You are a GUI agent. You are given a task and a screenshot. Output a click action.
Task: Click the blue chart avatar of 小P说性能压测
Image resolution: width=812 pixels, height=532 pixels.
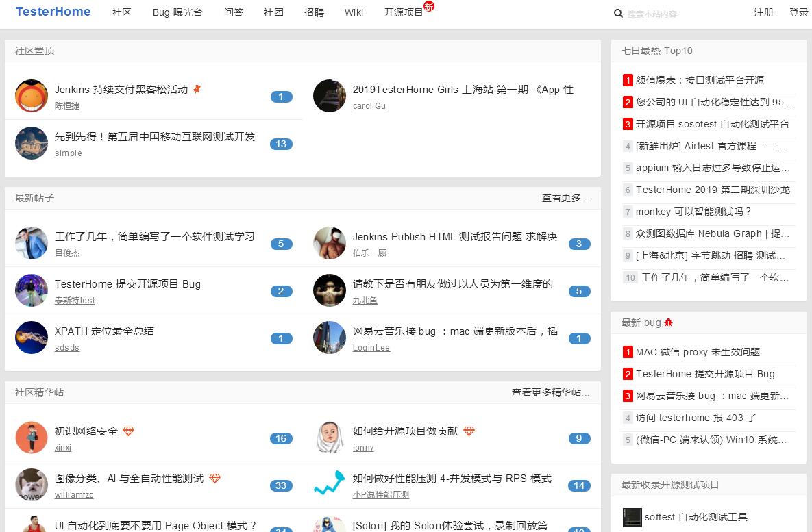(330, 485)
